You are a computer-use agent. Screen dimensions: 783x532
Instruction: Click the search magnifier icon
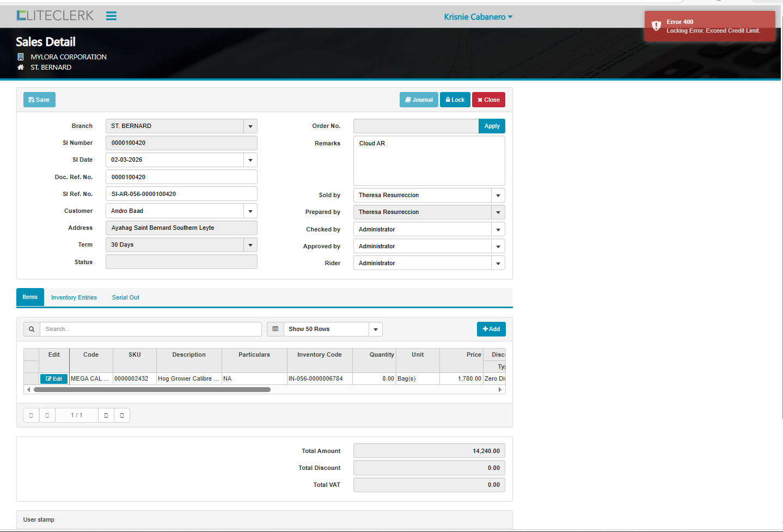[x=32, y=329]
